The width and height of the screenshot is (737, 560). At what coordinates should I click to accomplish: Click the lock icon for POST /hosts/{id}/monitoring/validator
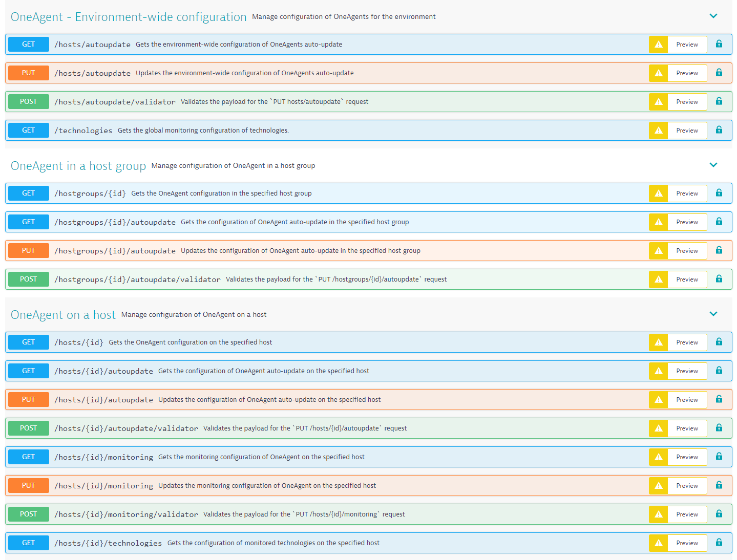(x=719, y=514)
